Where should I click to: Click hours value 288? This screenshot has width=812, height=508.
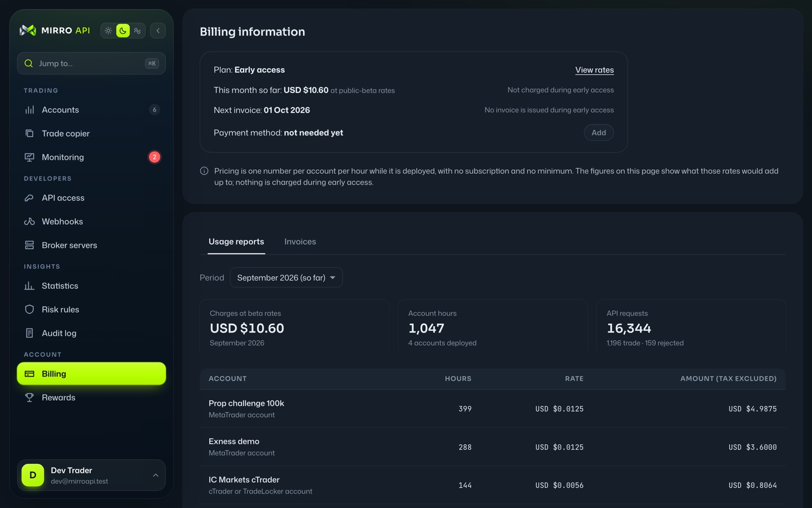(x=465, y=447)
